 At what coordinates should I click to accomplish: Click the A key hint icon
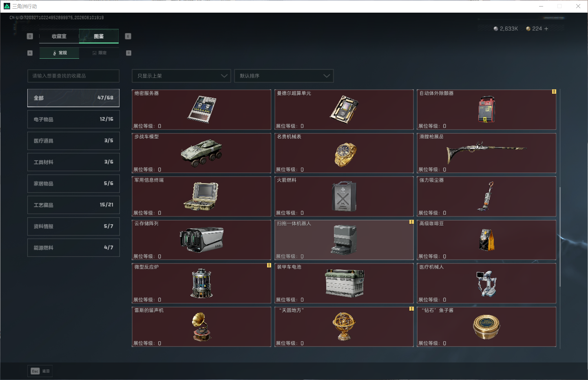click(30, 53)
